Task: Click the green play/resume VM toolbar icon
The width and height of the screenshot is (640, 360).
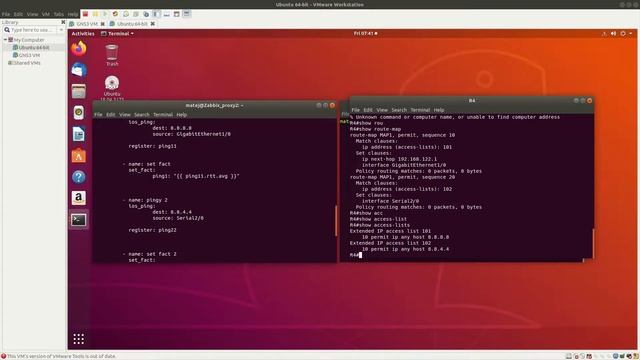Action: pyautogui.click(x=105, y=14)
